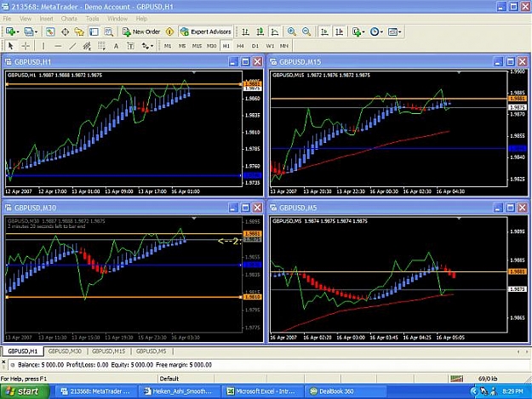Click chart shift marker in GBPUSD,M15 chart
This screenshot has width=532, height=399.
click(459, 72)
